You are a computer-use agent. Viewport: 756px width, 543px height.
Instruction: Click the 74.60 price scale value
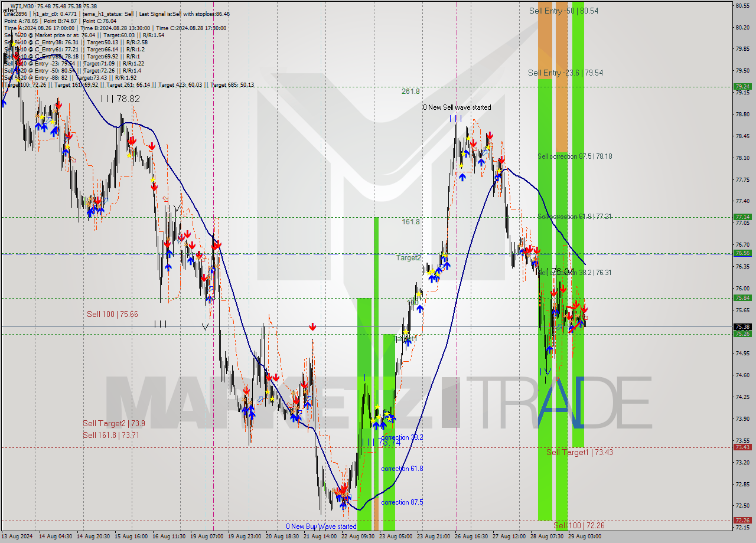(x=742, y=375)
